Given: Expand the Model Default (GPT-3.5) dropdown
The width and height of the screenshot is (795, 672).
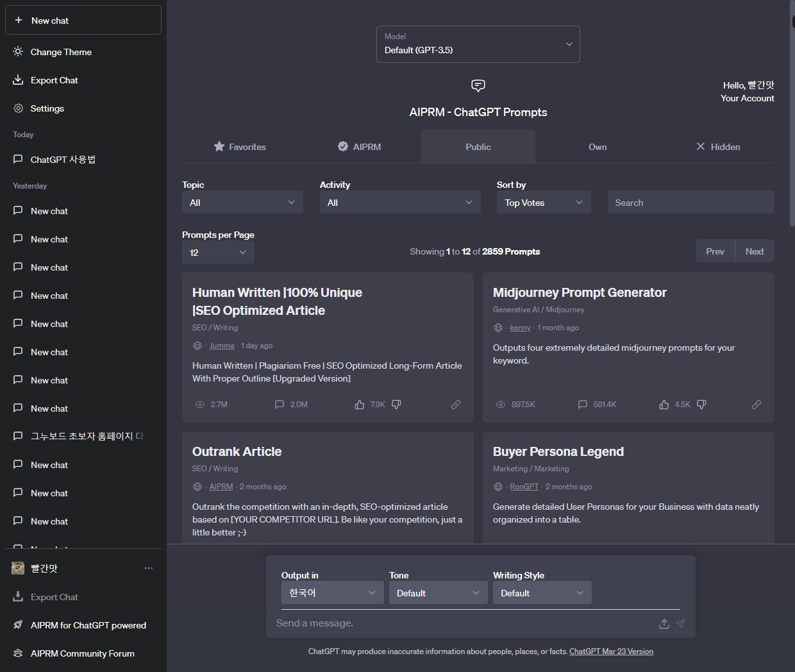Looking at the screenshot, I should (478, 44).
